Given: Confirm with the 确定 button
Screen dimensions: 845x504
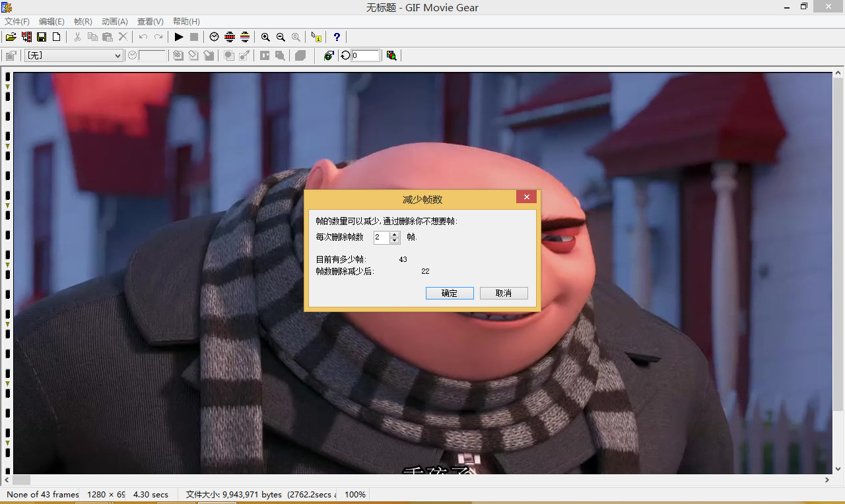Looking at the screenshot, I should [450, 293].
